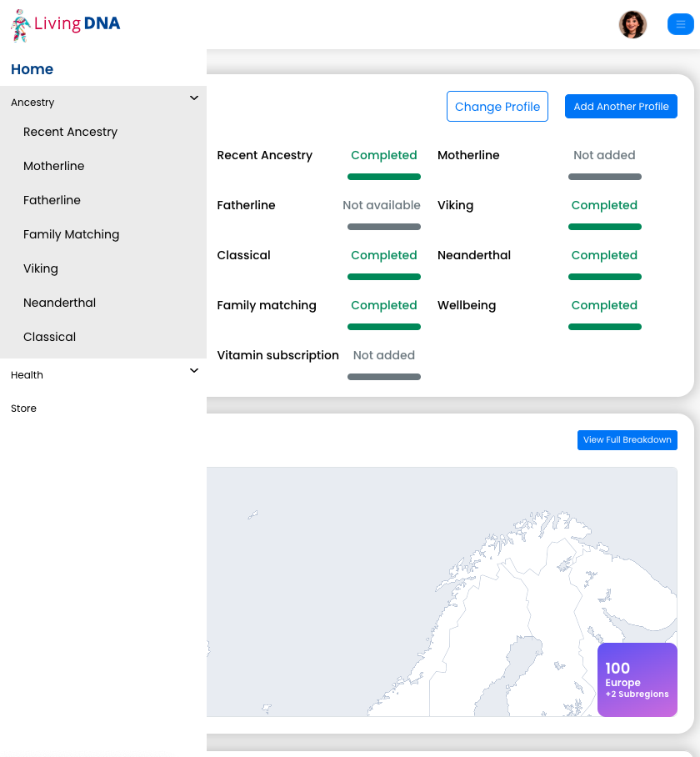Select Fatherline in sidebar
The height and width of the screenshot is (757, 700).
[52, 200]
